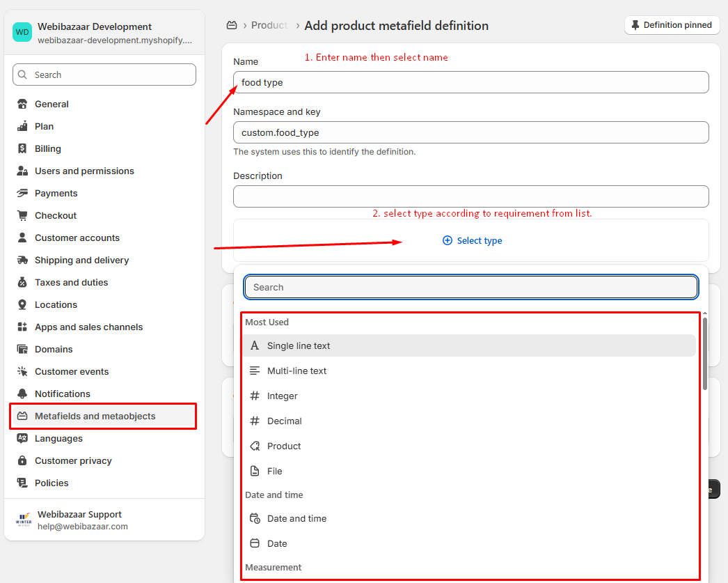Screen dimensions: 728x583
Task: Click the Definition pinned button
Action: 671,25
